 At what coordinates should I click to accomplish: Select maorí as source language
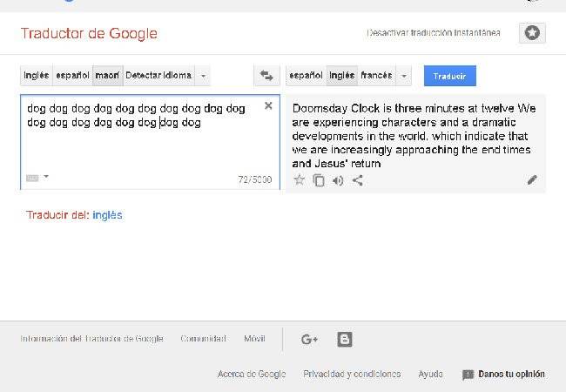coord(108,76)
